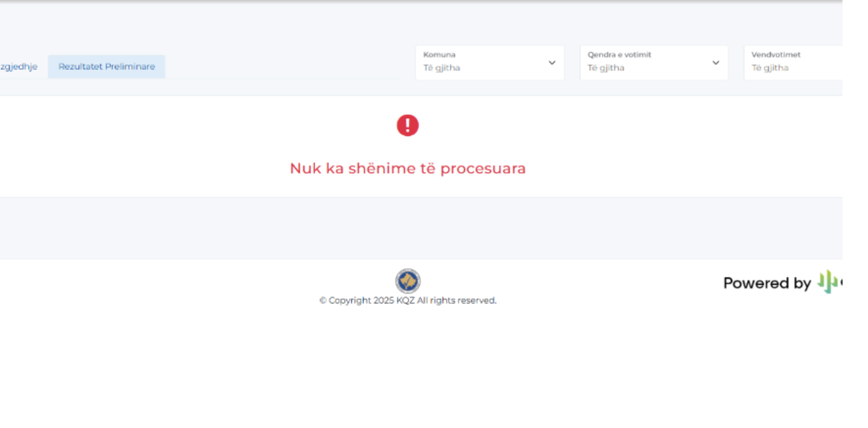This screenshot has width=868, height=428.
Task: Expand the Komuna dropdown chevron
Action: (552, 63)
